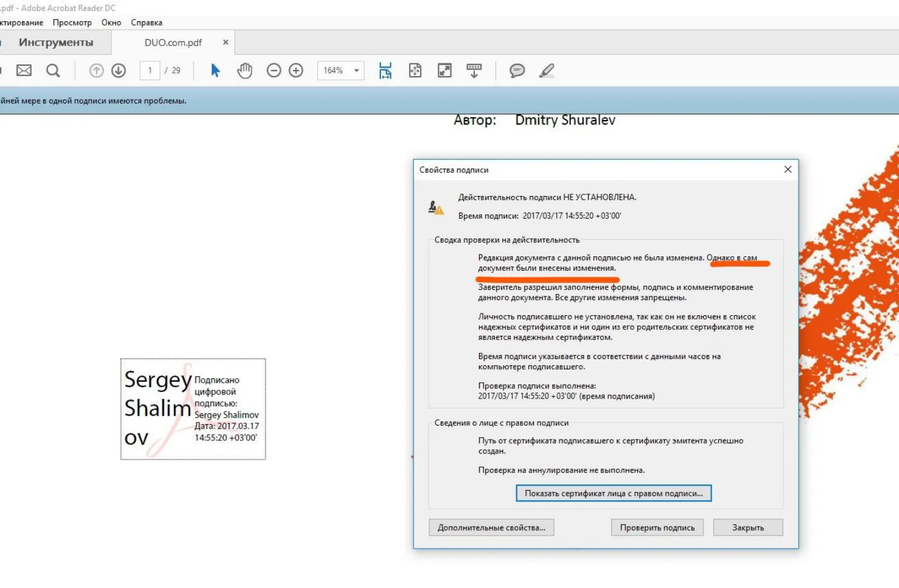899x588 pixels.
Task: Switch to full screen mode icon
Action: coord(445,71)
